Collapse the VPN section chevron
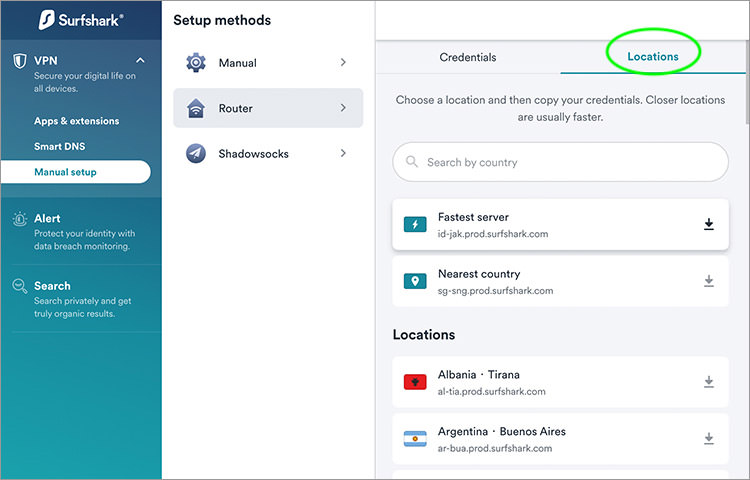The image size is (750, 480). (140, 60)
